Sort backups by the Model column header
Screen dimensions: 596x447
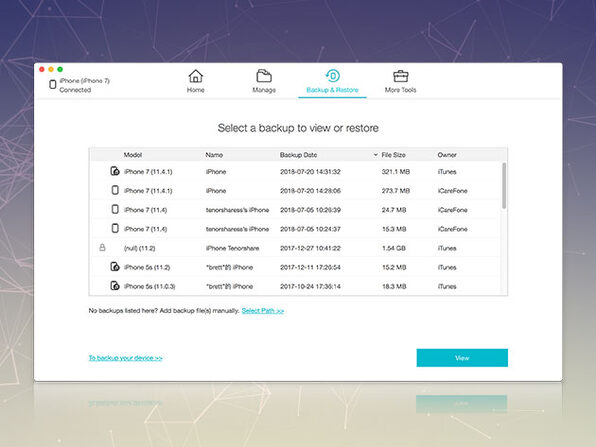click(133, 155)
